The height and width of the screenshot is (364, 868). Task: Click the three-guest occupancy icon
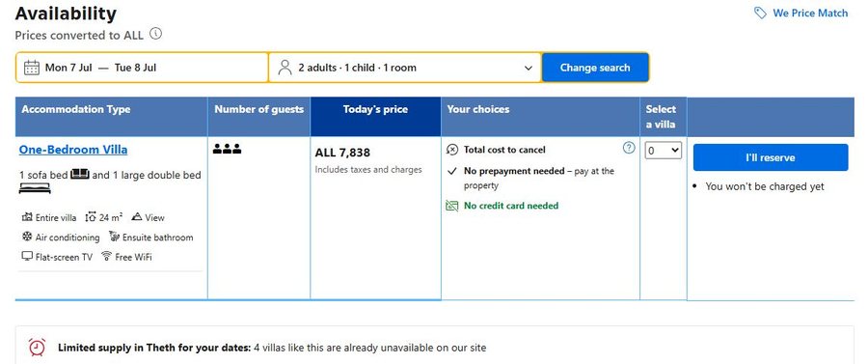[x=227, y=149]
